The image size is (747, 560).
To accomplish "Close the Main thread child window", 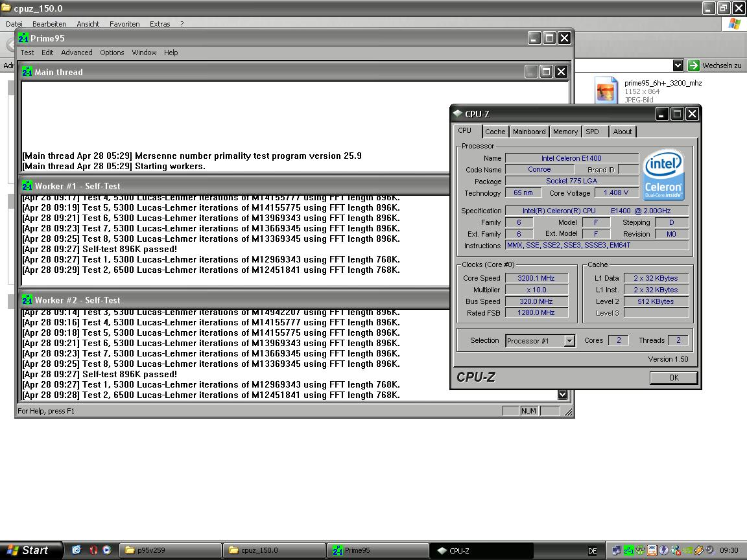I will coord(562,72).
